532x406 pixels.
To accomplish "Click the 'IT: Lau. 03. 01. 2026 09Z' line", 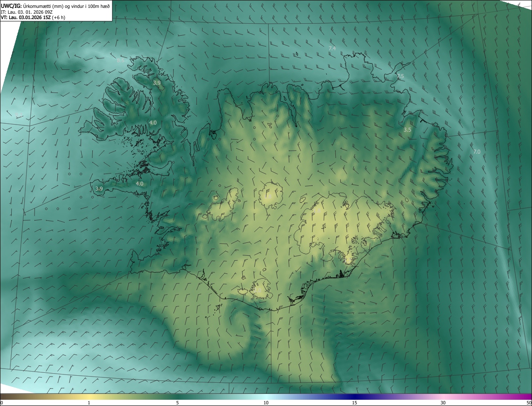I will [x=27, y=12].
